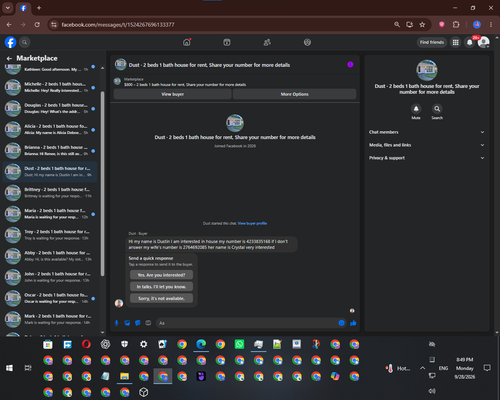Open browser zoom magnifier in address bar
Viewport: 500px width, 400px height.
coord(397,25)
